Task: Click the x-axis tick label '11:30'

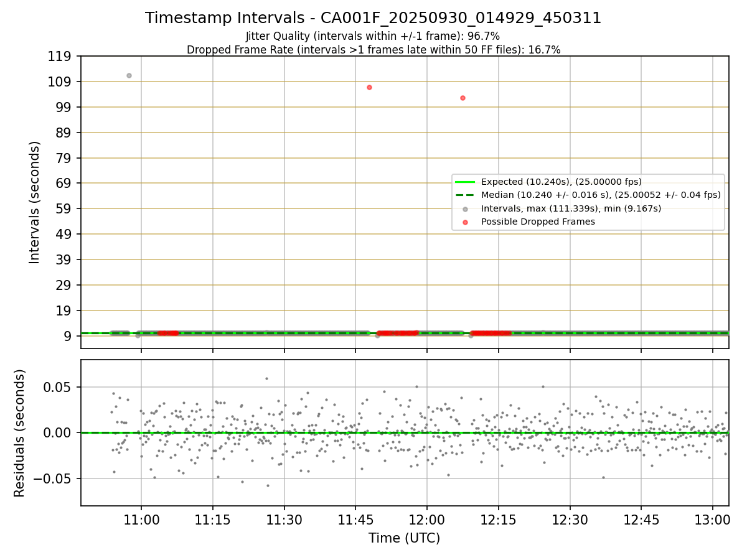Action: [284, 520]
